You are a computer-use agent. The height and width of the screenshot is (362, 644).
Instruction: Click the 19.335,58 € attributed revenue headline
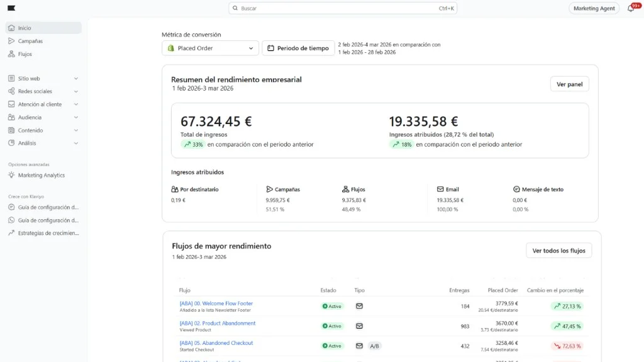[423, 122]
